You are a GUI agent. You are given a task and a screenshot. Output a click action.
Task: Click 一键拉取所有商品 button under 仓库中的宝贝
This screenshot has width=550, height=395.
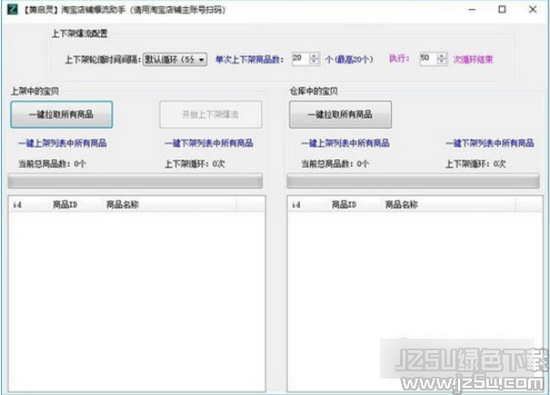(x=340, y=114)
